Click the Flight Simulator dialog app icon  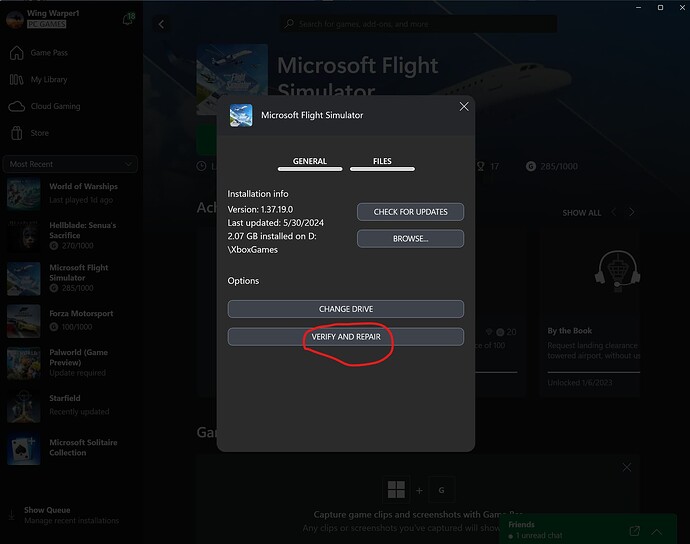pyautogui.click(x=241, y=115)
